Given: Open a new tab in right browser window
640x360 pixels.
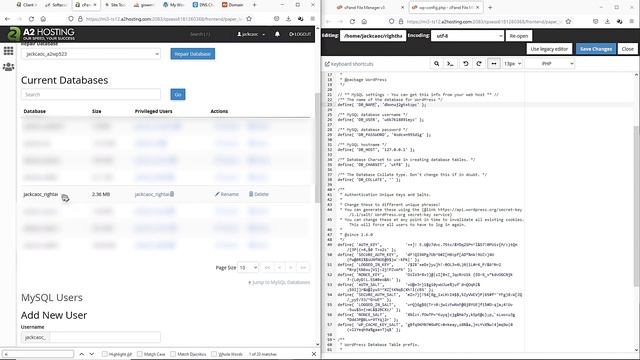Looking at the screenshot, I should click(490, 7).
